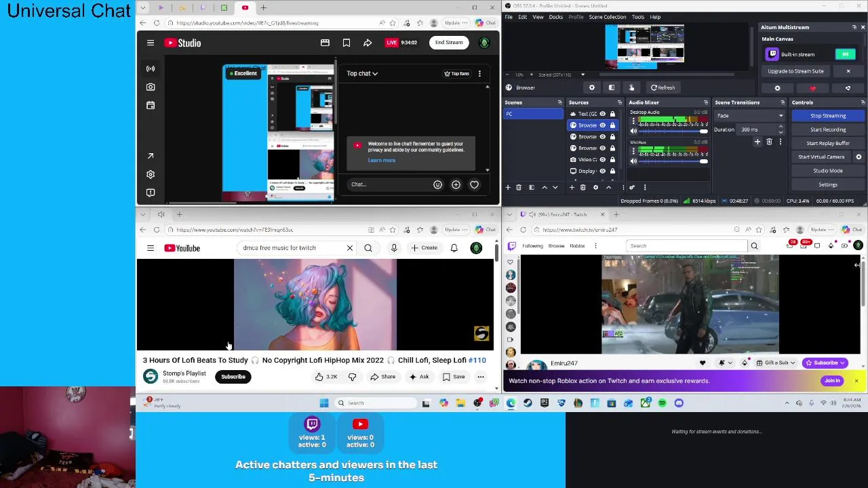Show hidden system tray icons chevron
Screen dimensions: 868x488
(x=787, y=403)
